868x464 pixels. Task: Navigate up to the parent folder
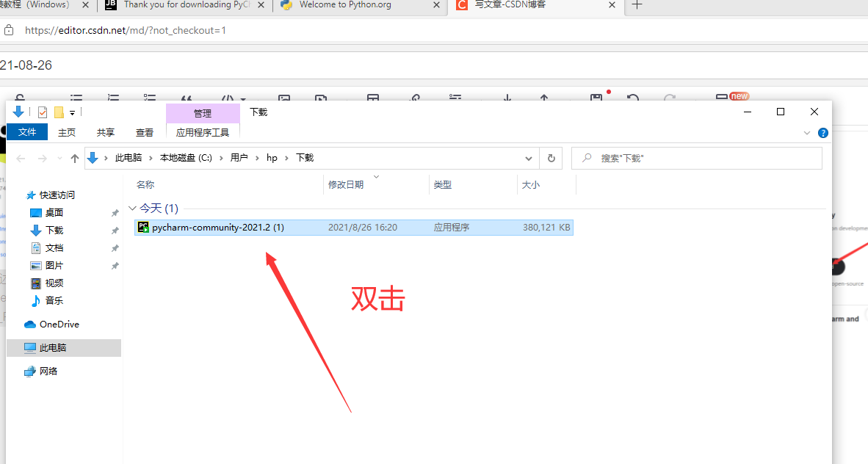tap(74, 158)
